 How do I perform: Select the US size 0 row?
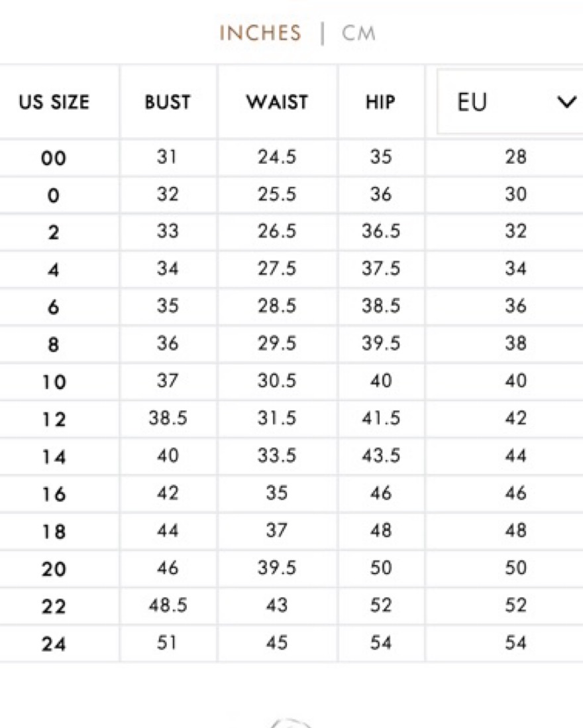[291, 195]
